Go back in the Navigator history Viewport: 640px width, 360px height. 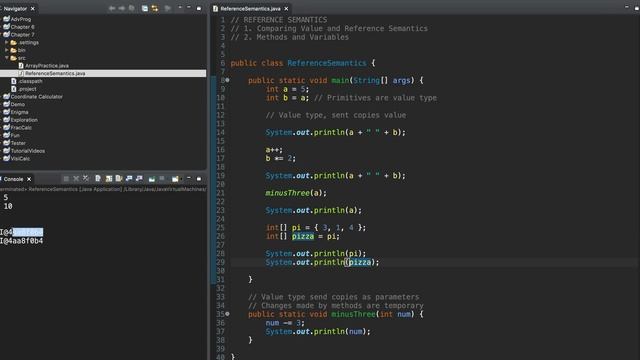(x=112, y=9)
